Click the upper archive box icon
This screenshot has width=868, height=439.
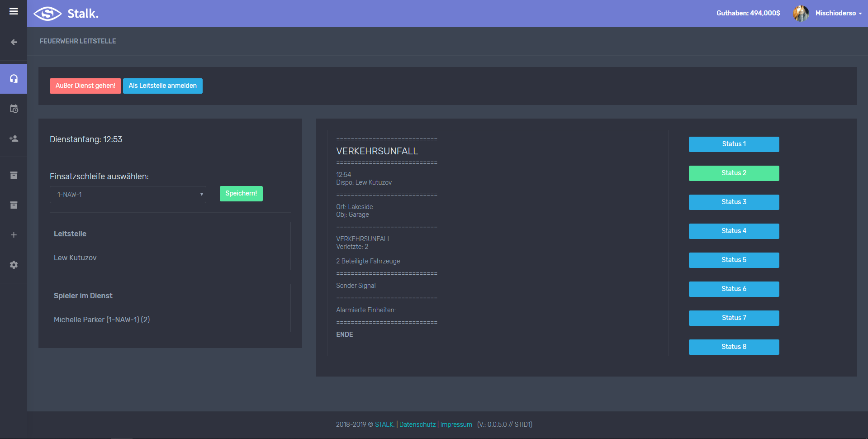(x=14, y=175)
